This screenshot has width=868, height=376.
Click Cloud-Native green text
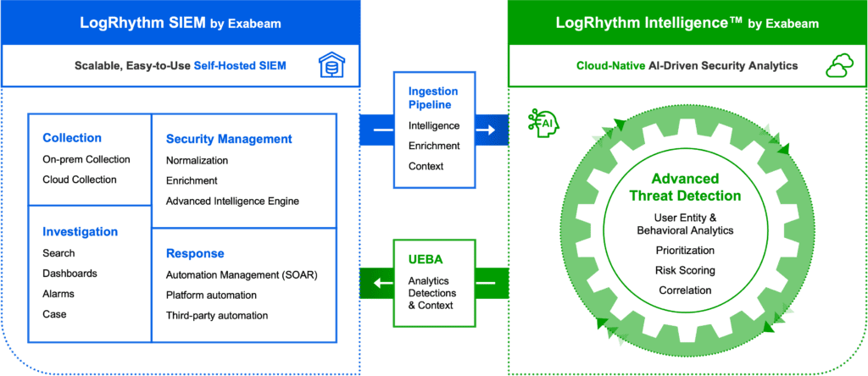(x=611, y=66)
